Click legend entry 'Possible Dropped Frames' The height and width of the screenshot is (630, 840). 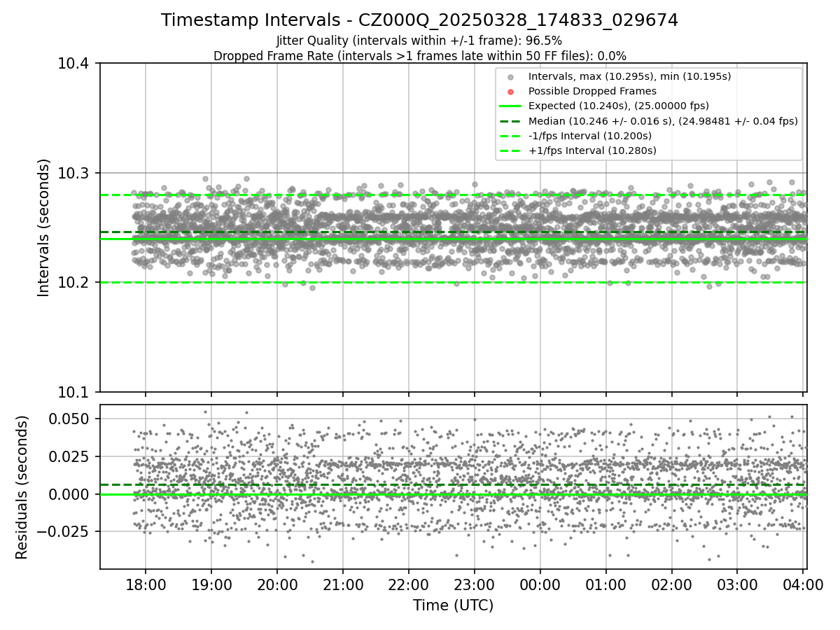592,91
